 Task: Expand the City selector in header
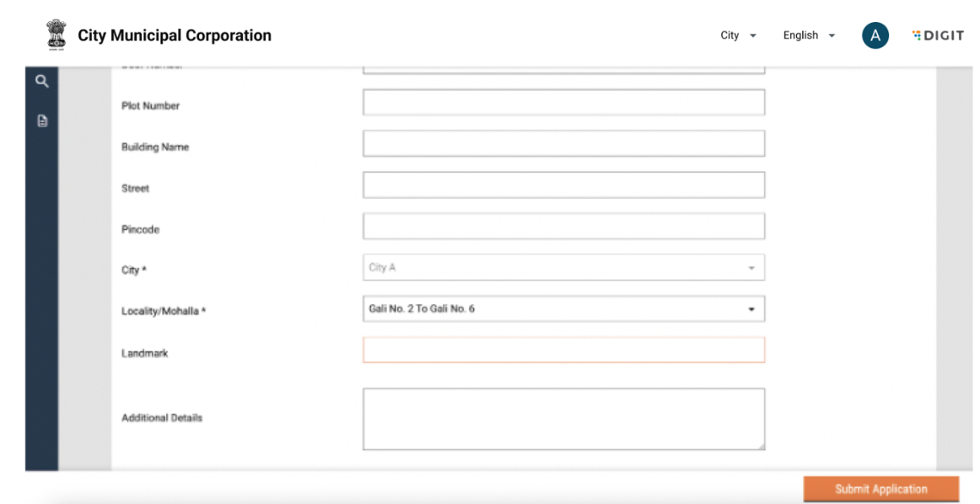tap(738, 35)
